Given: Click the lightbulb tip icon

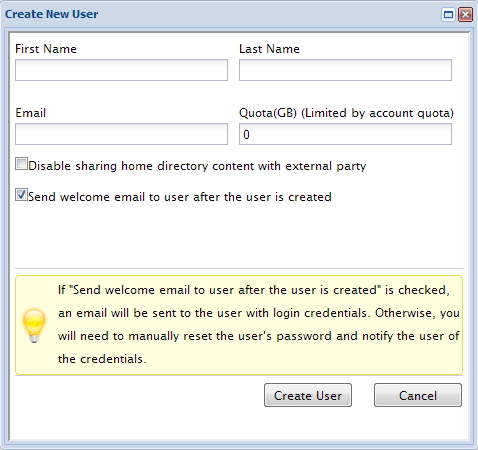Looking at the screenshot, I should 34,325.
